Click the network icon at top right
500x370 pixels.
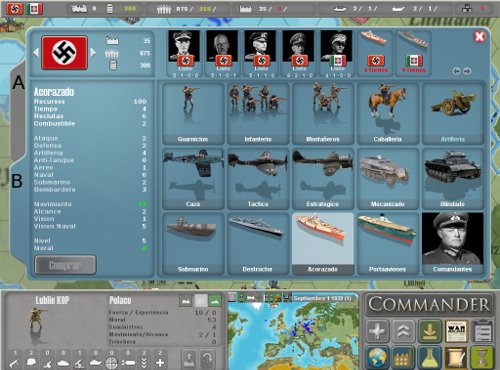pos(467,9)
